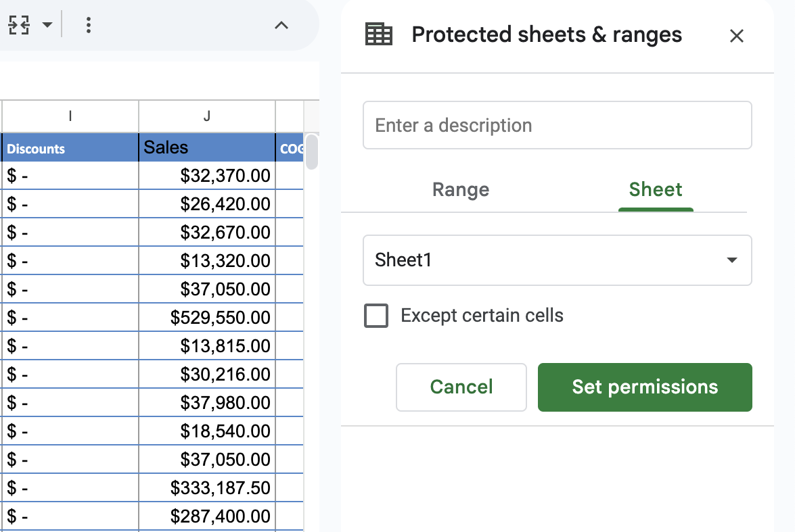The image size is (795, 532).
Task: Click the Discounts cell beside $32,370.00
Action: click(70, 176)
